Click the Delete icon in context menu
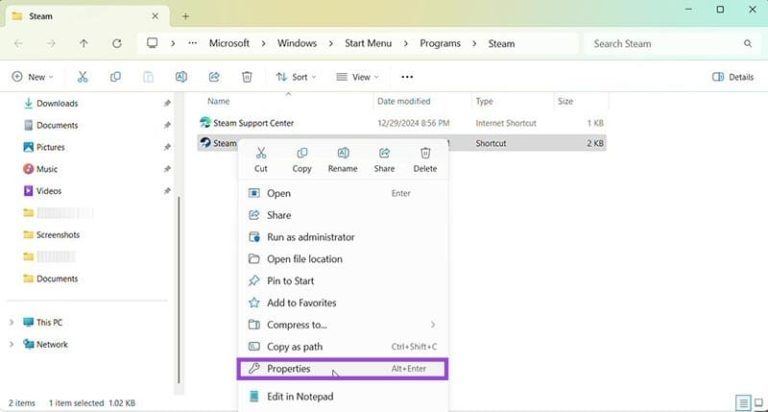 click(x=425, y=154)
